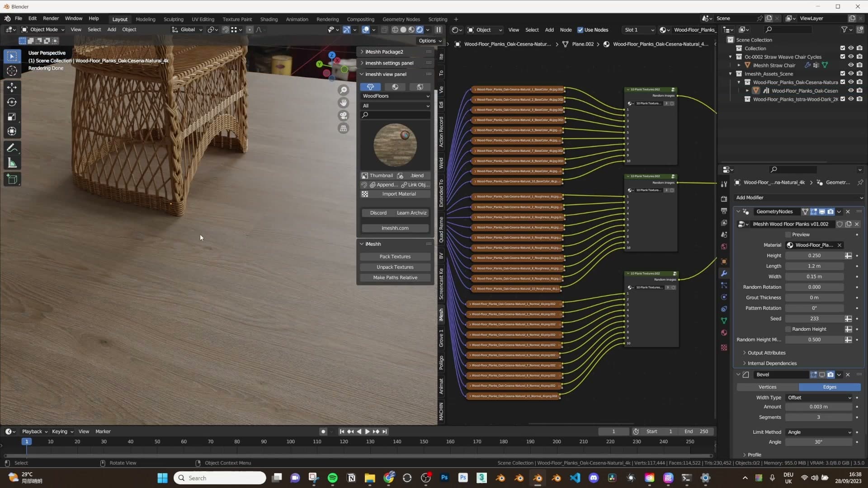
Task: Open the Material properties tab
Action: point(724,333)
